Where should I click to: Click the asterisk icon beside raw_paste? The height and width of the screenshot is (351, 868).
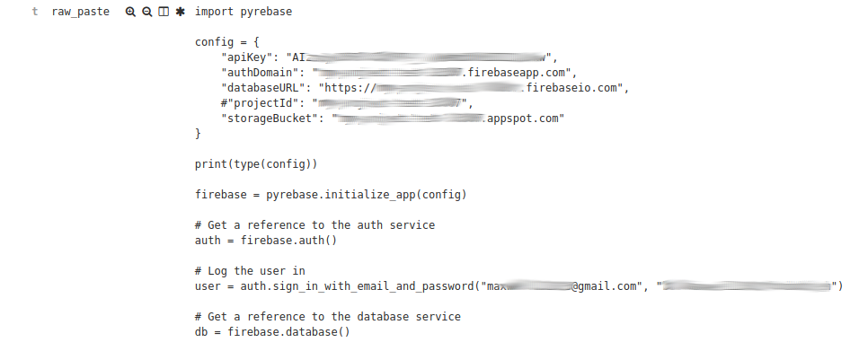[x=180, y=12]
